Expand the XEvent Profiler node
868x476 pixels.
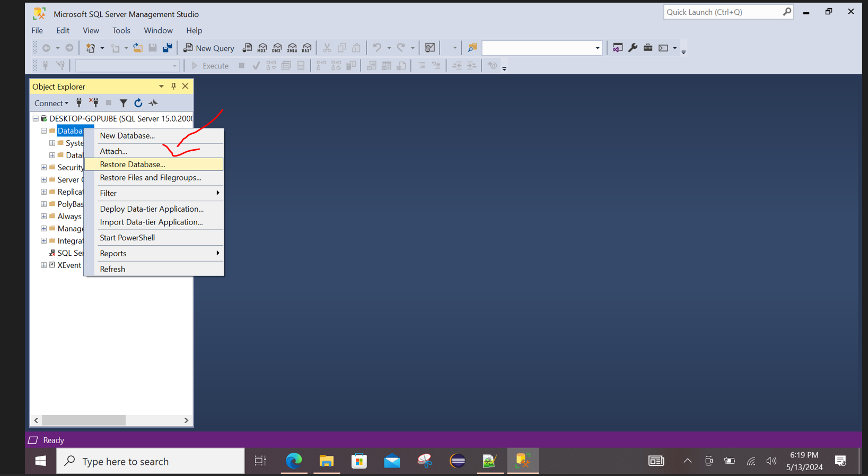[x=44, y=265]
